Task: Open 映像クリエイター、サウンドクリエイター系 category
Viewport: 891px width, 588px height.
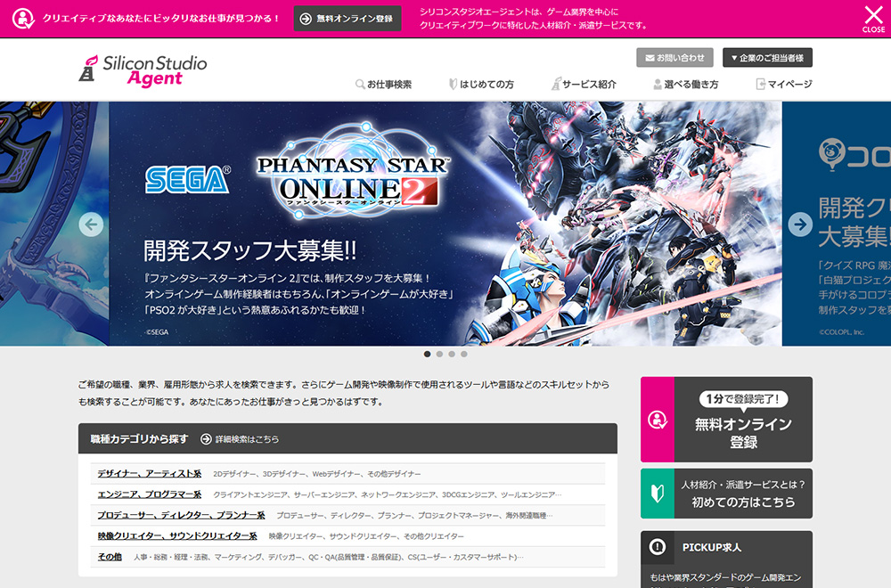Action: 176,535
